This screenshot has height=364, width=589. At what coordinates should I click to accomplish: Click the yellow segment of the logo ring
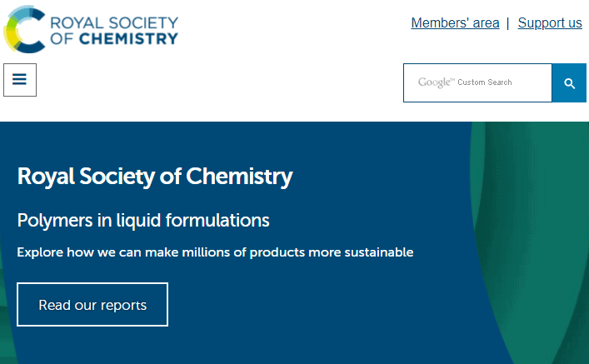pyautogui.click(x=12, y=38)
